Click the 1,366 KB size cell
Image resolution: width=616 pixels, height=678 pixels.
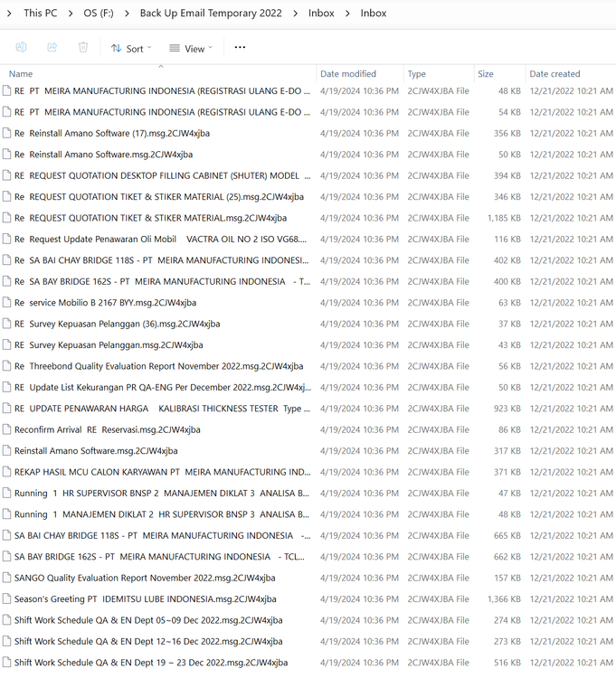pyautogui.click(x=504, y=599)
